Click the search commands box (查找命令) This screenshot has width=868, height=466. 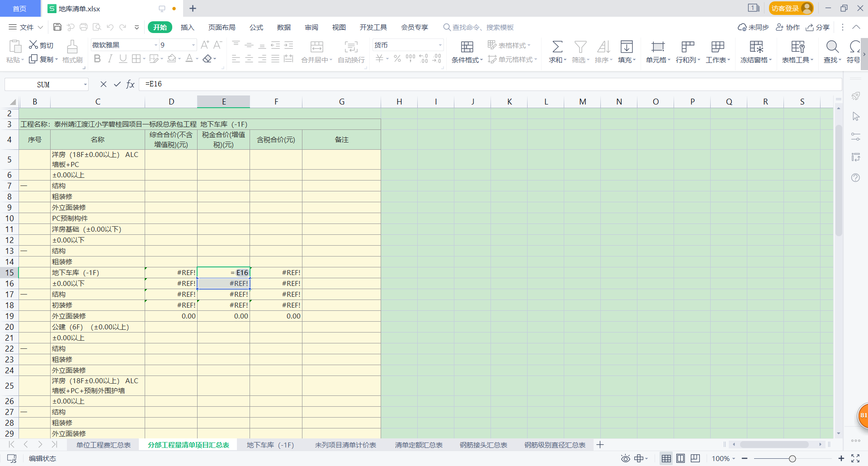coord(478,27)
